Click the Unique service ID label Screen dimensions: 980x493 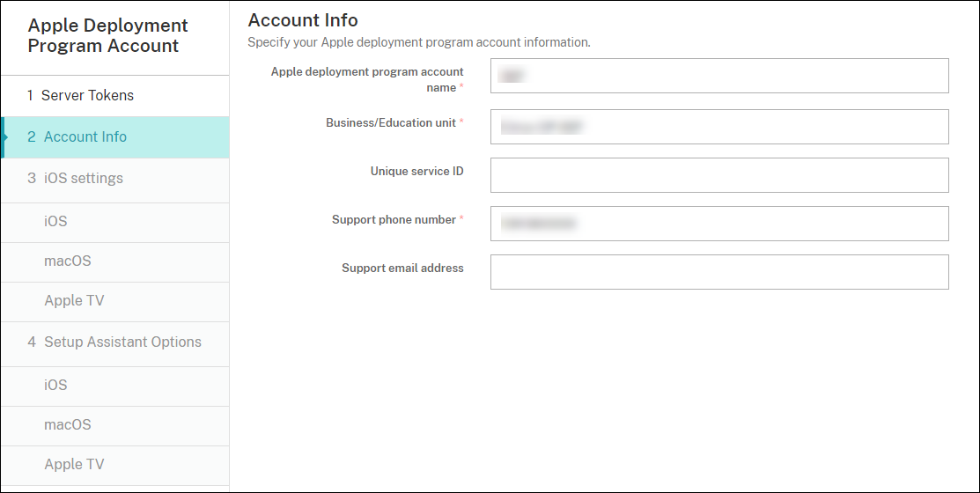click(416, 171)
